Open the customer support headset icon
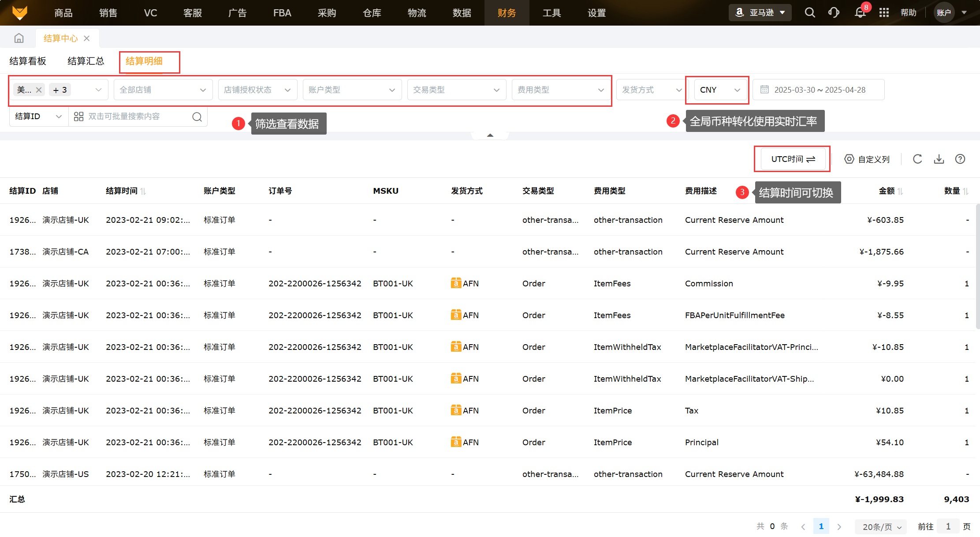This screenshot has width=980, height=537. [x=834, y=13]
